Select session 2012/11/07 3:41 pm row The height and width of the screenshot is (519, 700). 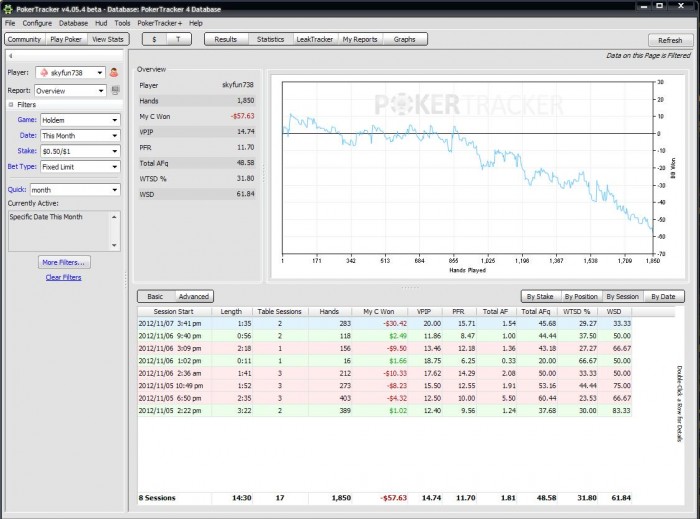pos(384,324)
